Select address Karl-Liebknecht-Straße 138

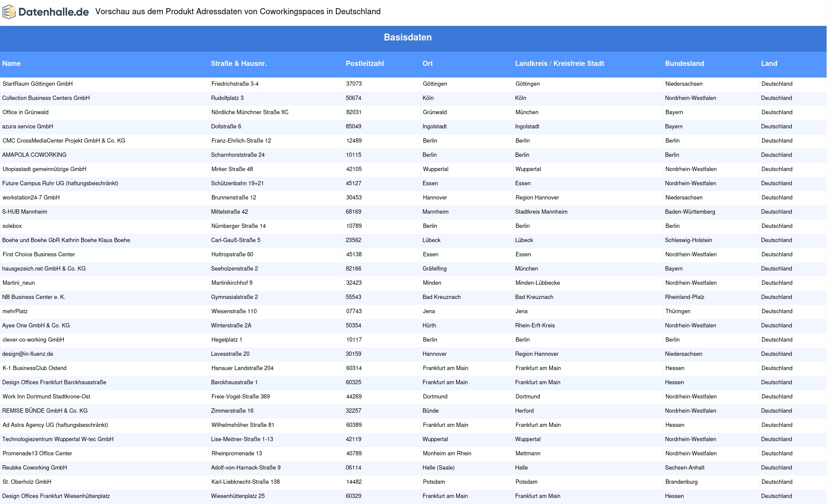click(x=246, y=482)
